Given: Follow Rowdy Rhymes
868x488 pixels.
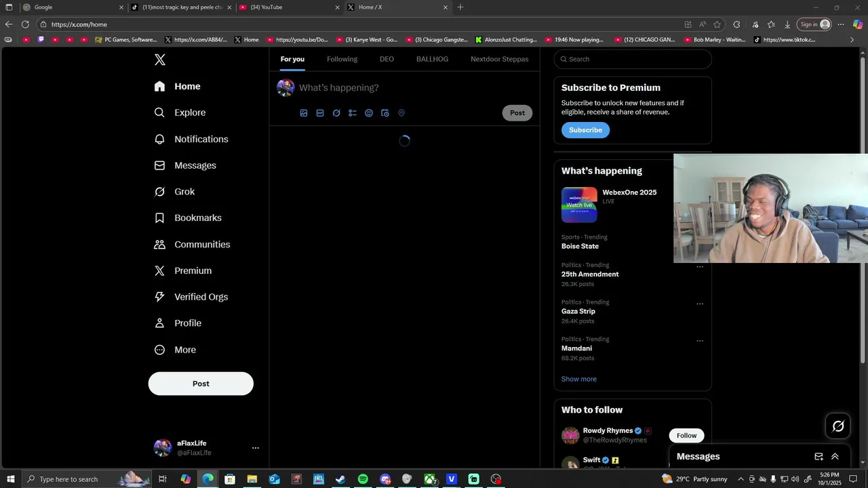Looking at the screenshot, I should 686,436.
